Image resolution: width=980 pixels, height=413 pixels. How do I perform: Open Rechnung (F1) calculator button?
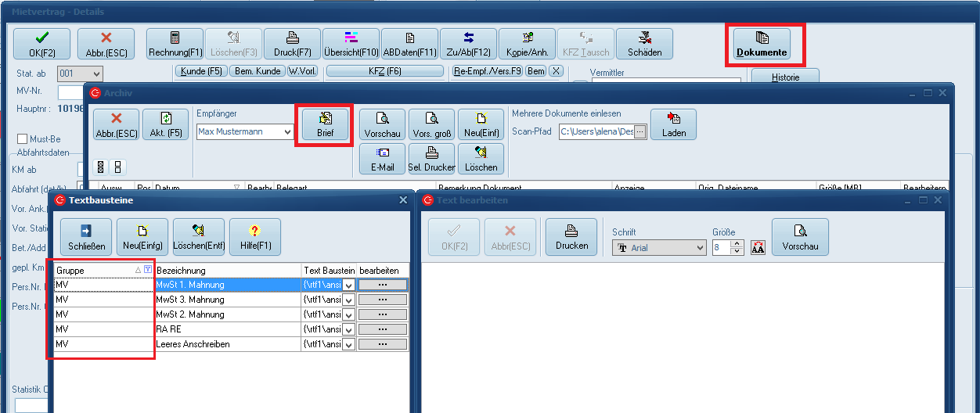[x=175, y=44]
